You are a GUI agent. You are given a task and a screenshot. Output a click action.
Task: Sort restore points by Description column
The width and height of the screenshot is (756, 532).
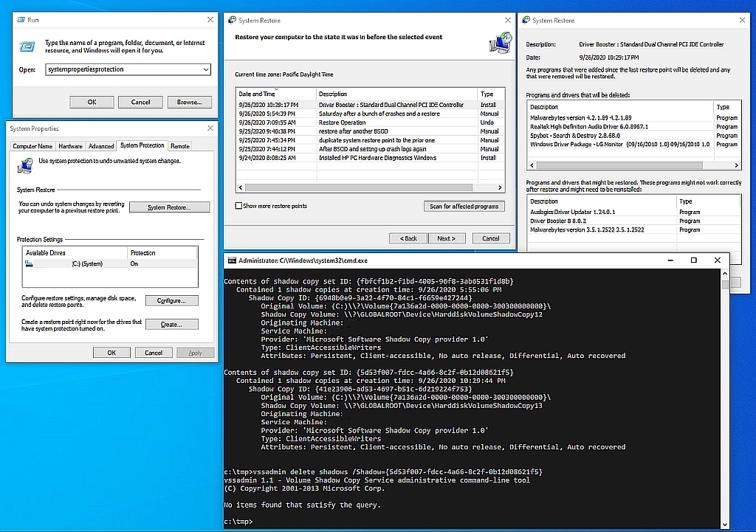pos(396,94)
